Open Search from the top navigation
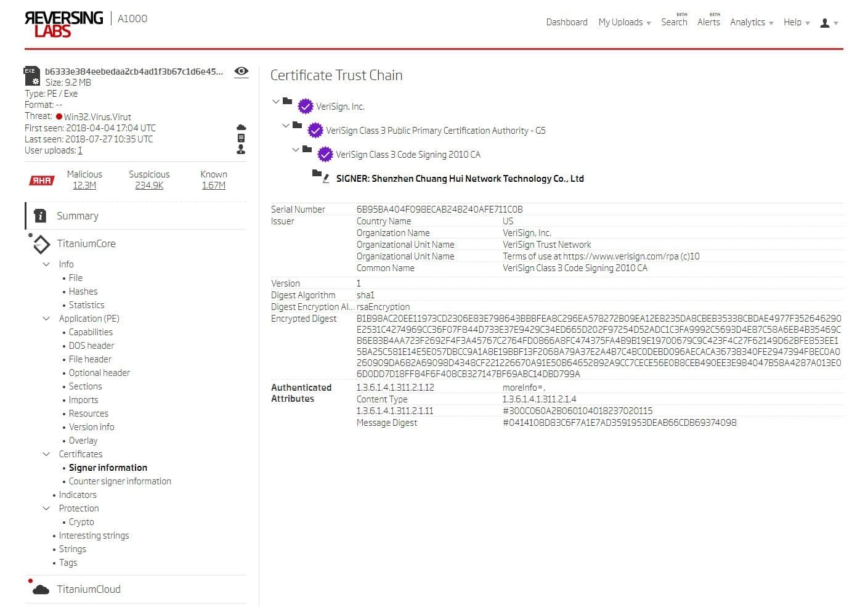This screenshot has height=607, width=868. tap(674, 22)
